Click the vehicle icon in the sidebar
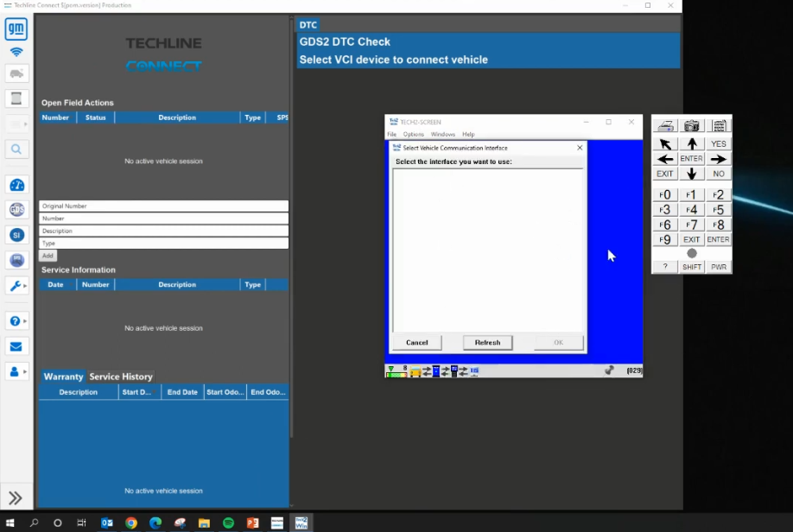 tap(16, 73)
